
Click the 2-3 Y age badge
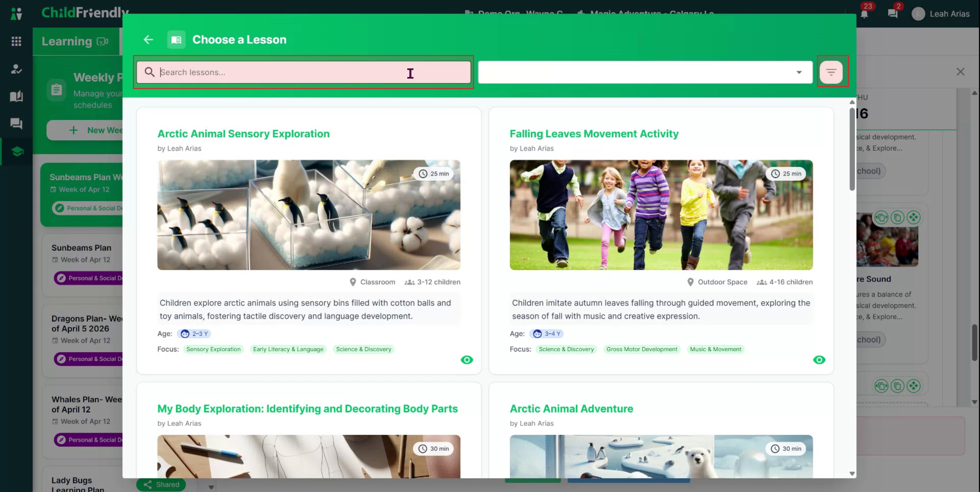(x=194, y=333)
